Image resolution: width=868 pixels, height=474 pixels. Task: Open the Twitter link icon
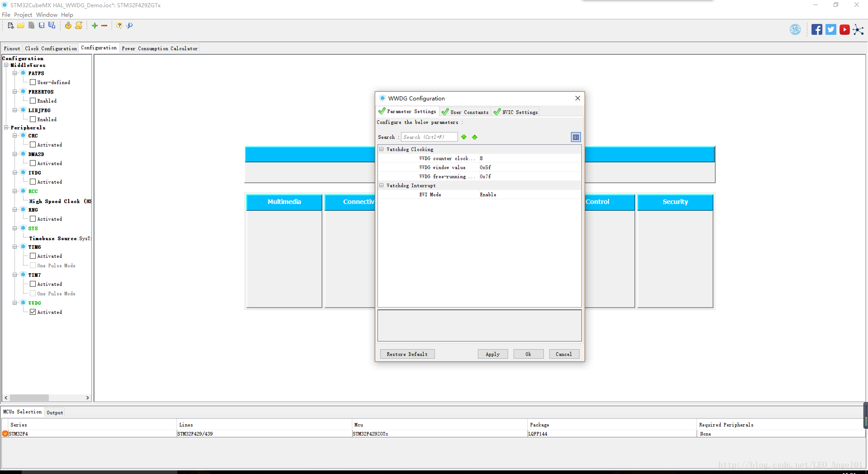tap(831, 30)
